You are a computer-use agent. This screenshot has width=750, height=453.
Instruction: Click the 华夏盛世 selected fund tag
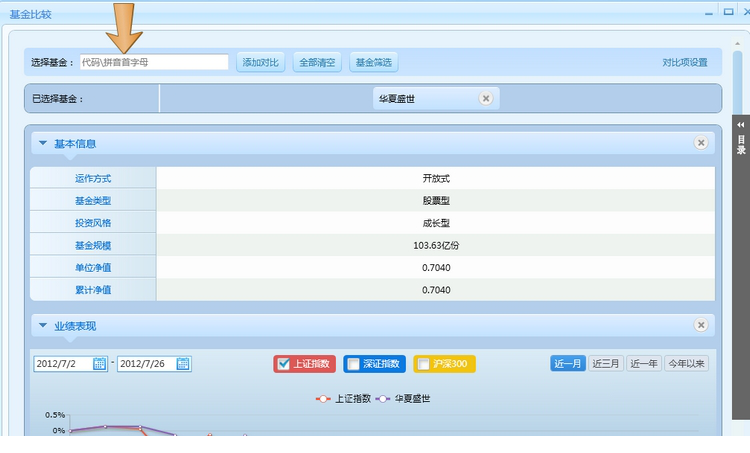pyautogui.click(x=436, y=99)
